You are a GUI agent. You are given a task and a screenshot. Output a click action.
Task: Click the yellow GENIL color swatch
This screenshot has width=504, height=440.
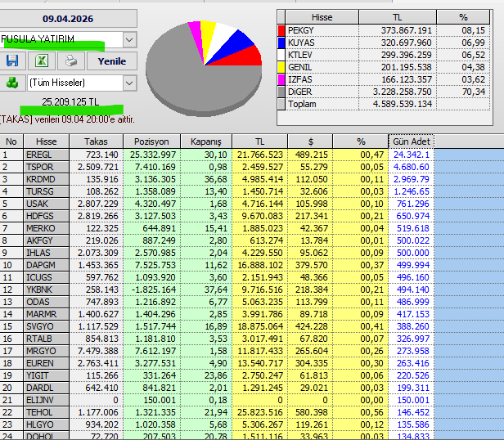click(x=281, y=67)
